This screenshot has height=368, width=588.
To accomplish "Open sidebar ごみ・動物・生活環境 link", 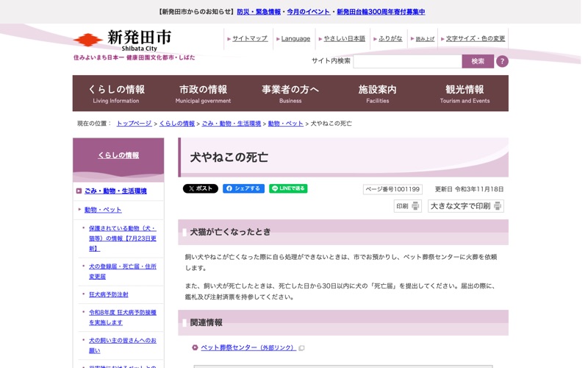I will [x=115, y=191].
